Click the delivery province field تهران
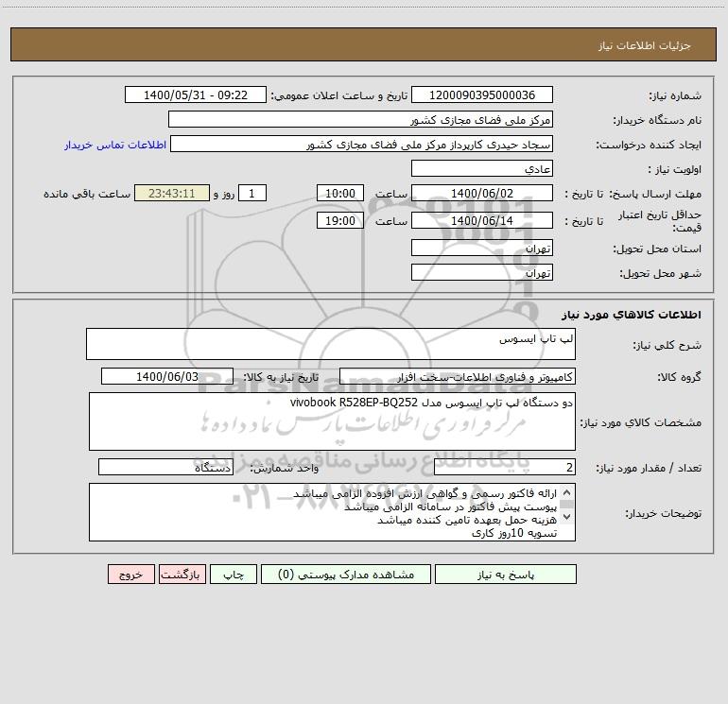This screenshot has width=728, height=704. [x=482, y=248]
